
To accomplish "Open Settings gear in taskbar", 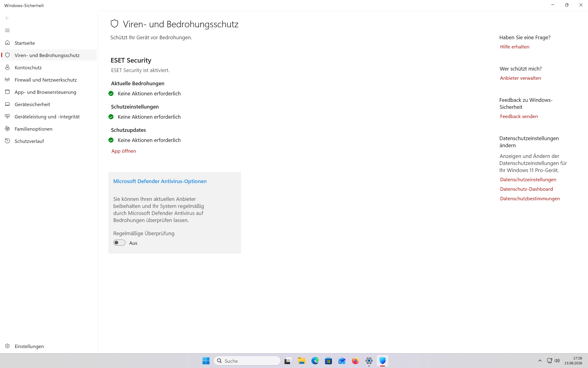I will click(x=369, y=361).
